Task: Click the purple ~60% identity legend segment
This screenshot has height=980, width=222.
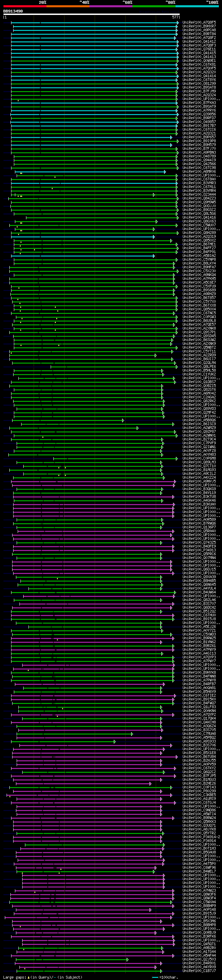Action: tap(111, 6)
